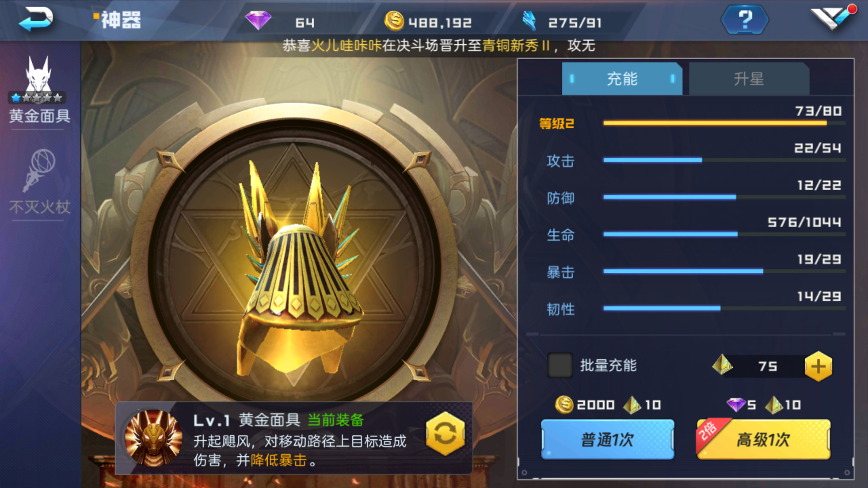Open the help question mark icon
Image resolution: width=868 pixels, height=488 pixels.
tap(745, 20)
